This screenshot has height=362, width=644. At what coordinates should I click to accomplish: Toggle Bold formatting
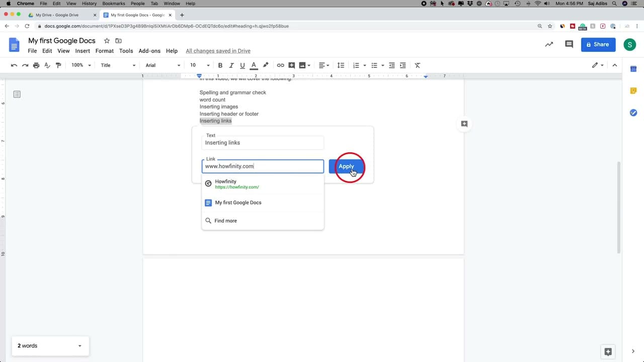pos(220,65)
